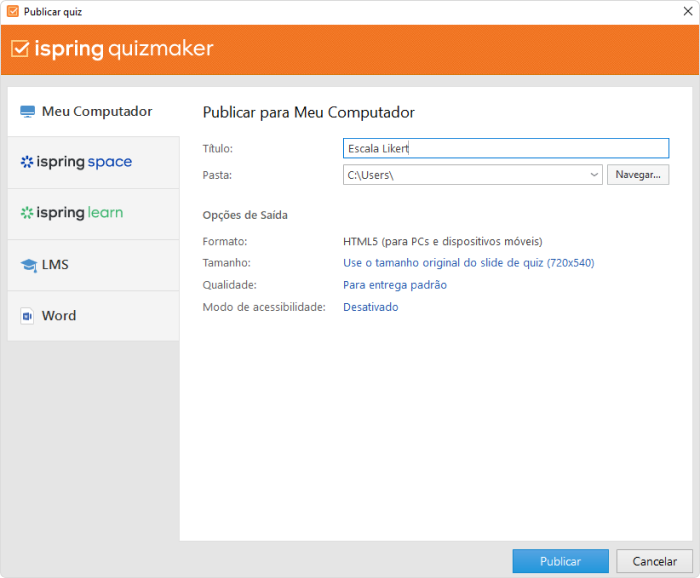Click the iSpring Space asterisk logo icon
The height and width of the screenshot is (578, 700).
coord(27,162)
